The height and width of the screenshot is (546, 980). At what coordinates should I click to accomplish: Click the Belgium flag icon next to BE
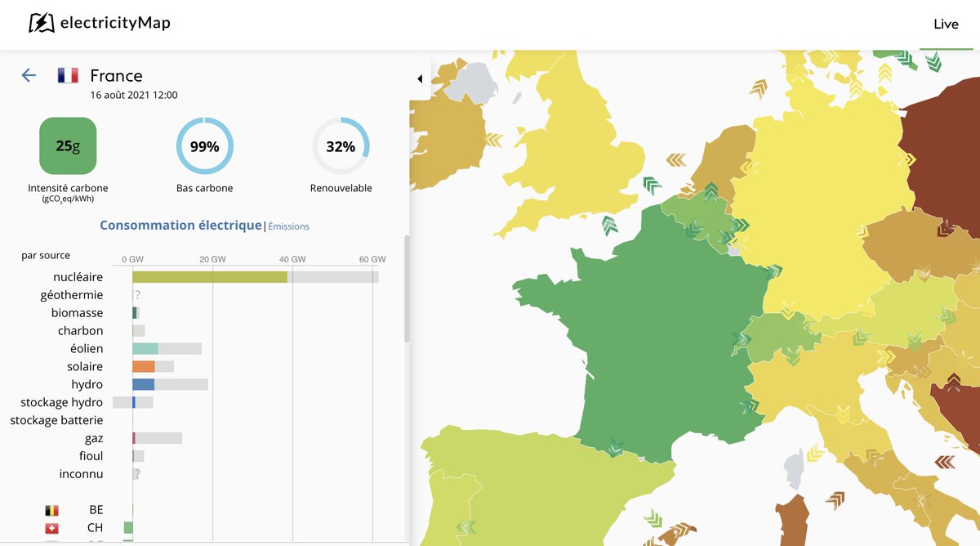(x=52, y=510)
